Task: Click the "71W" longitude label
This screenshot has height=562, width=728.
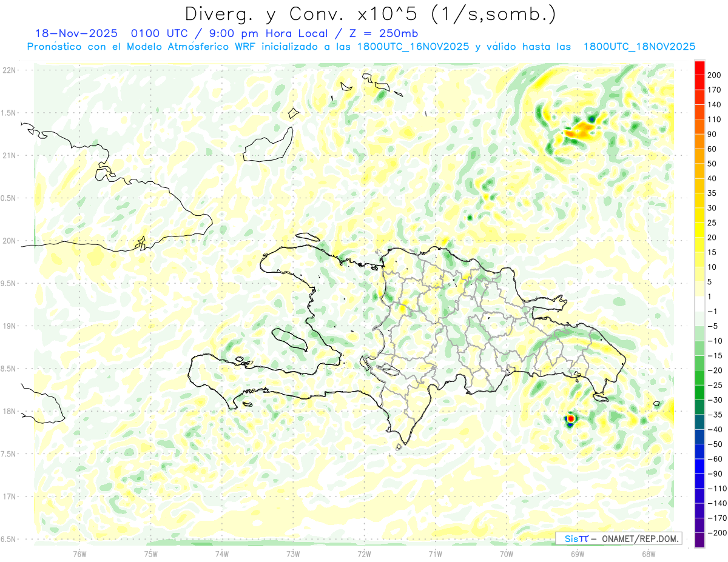Action: pos(435,554)
